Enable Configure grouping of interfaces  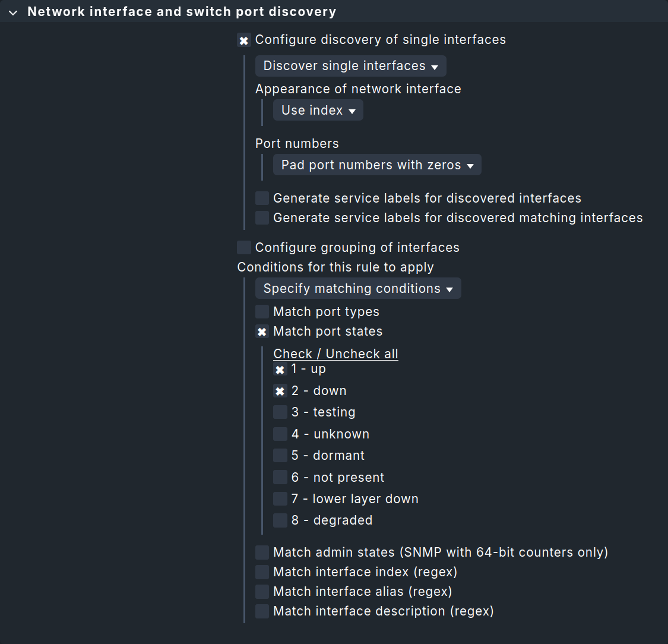tap(243, 247)
